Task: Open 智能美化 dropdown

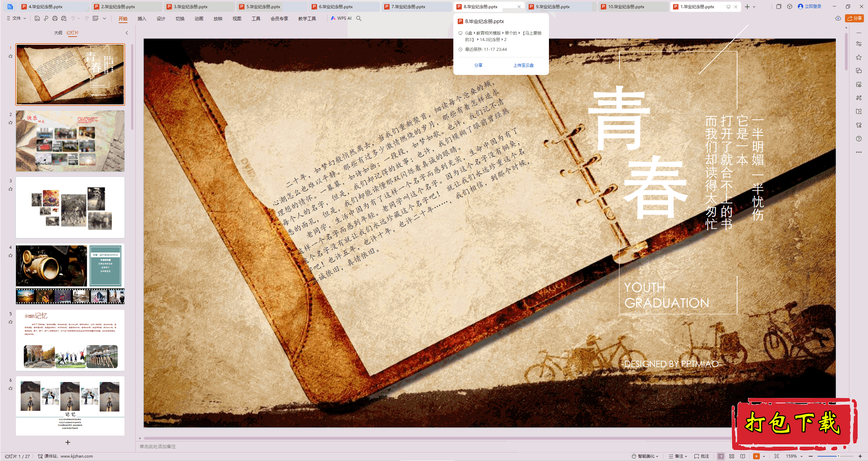Action: pyautogui.click(x=645, y=456)
